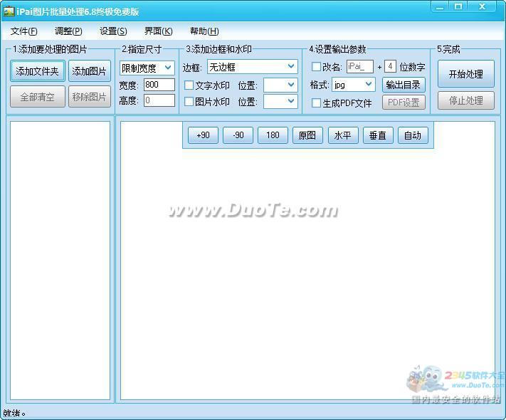This screenshot has width=506, height=420.
Task: Click the 高度 input field showing 0
Action: [x=159, y=100]
